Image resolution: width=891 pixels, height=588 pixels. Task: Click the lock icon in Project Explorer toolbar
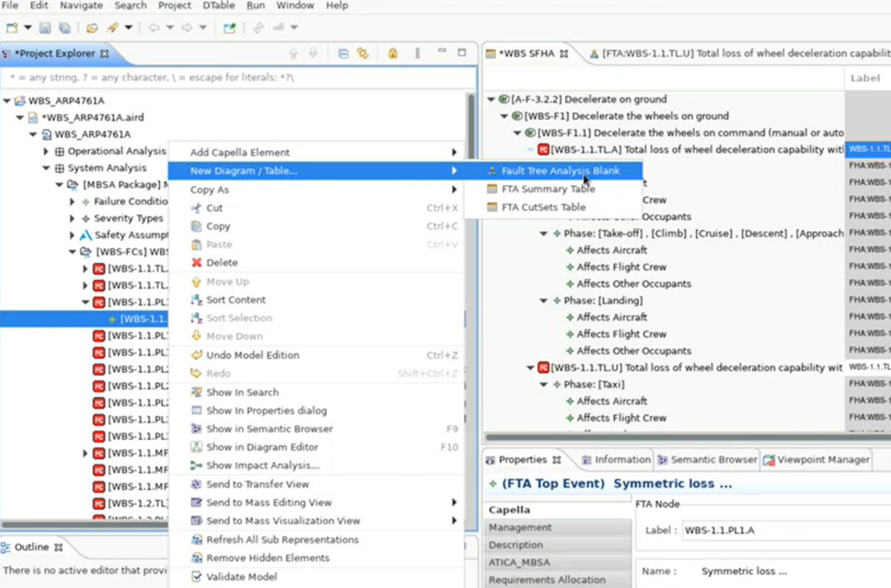(x=392, y=54)
